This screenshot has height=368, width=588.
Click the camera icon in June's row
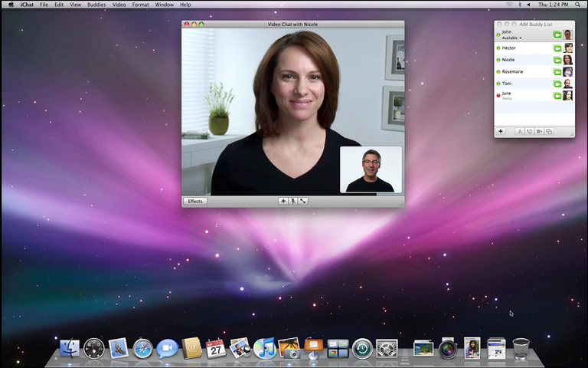(x=557, y=96)
